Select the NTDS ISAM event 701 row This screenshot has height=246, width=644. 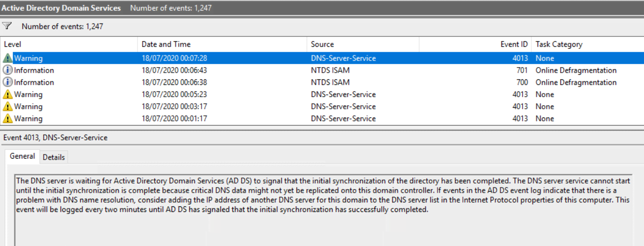coord(322,70)
